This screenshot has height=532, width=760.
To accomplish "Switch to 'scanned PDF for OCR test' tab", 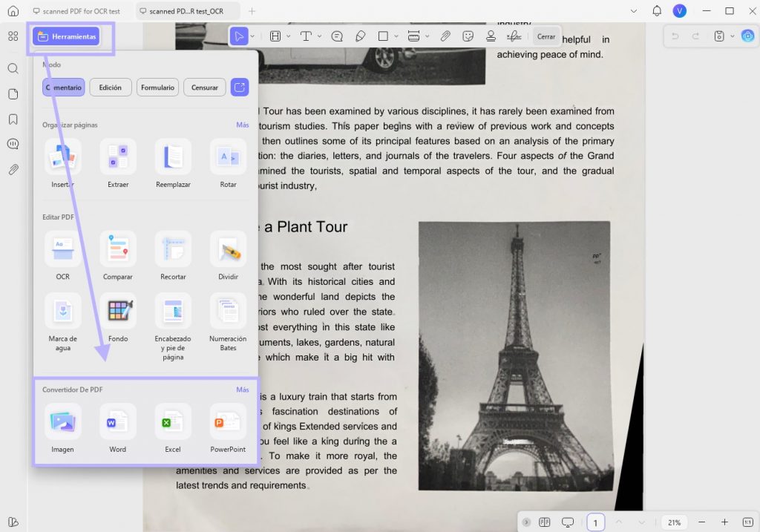I will [76, 10].
